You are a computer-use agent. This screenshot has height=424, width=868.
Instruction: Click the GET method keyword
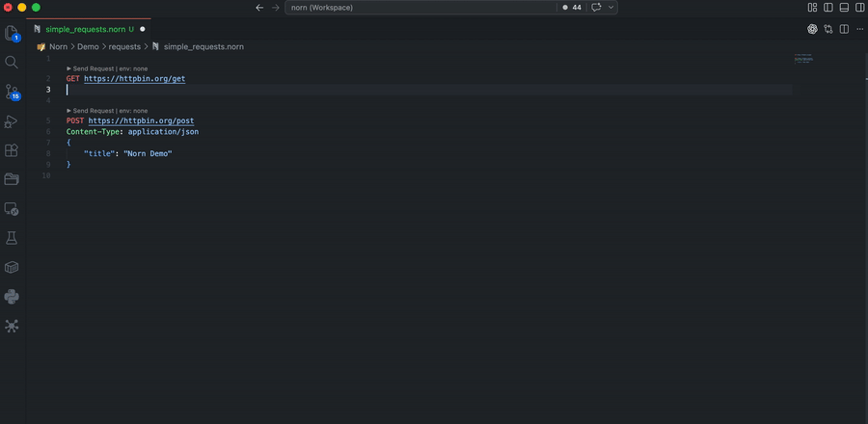point(73,79)
